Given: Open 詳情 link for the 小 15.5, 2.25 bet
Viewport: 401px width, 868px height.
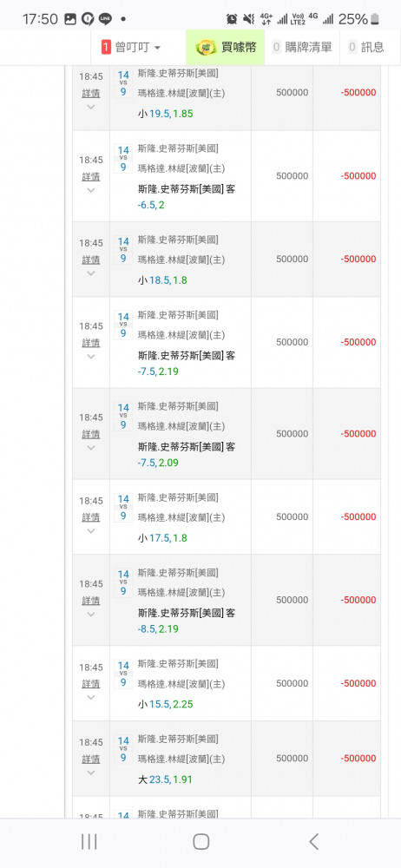Looking at the screenshot, I should click(91, 684).
